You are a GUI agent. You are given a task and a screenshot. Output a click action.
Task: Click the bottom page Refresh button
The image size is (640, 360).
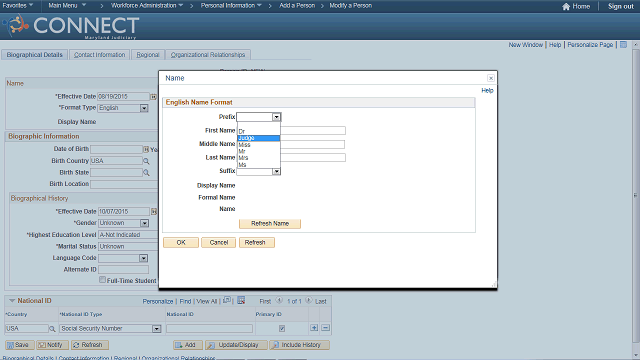tap(90, 345)
